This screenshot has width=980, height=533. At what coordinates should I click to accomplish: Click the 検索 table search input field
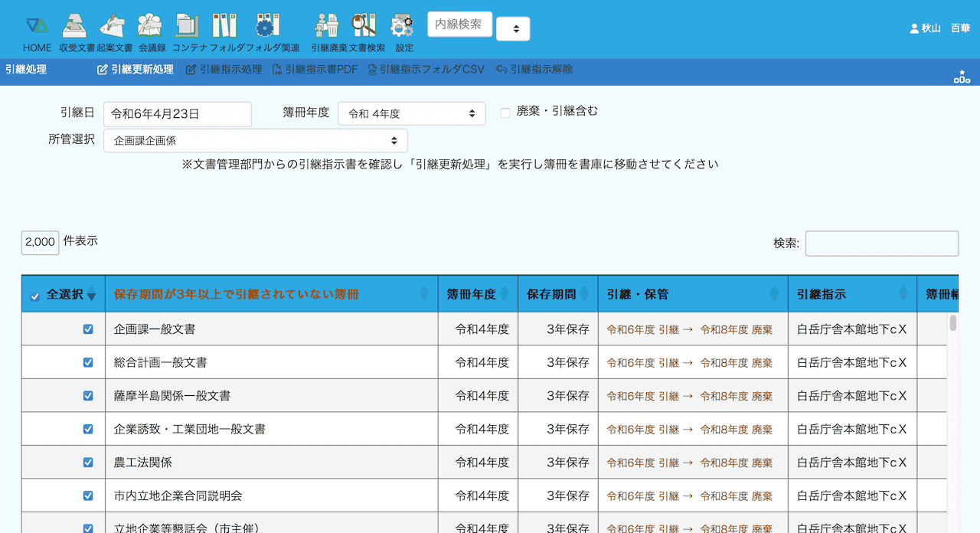coord(881,244)
